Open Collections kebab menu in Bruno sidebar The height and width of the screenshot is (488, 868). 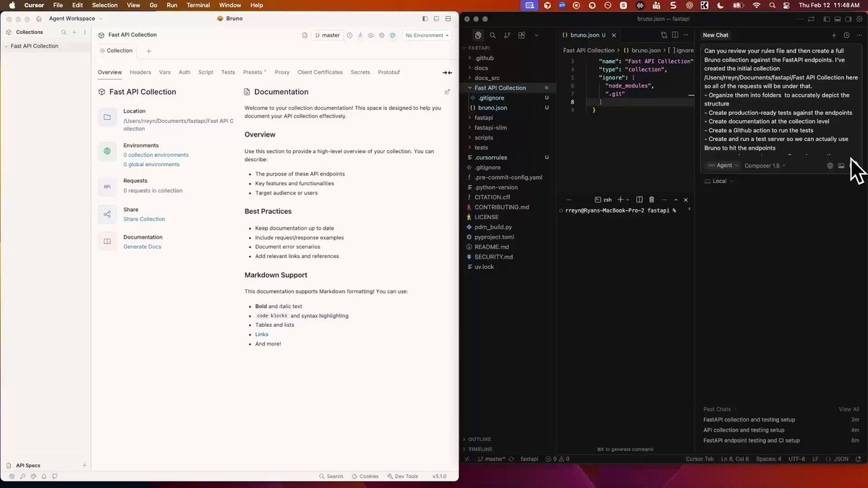[85, 32]
